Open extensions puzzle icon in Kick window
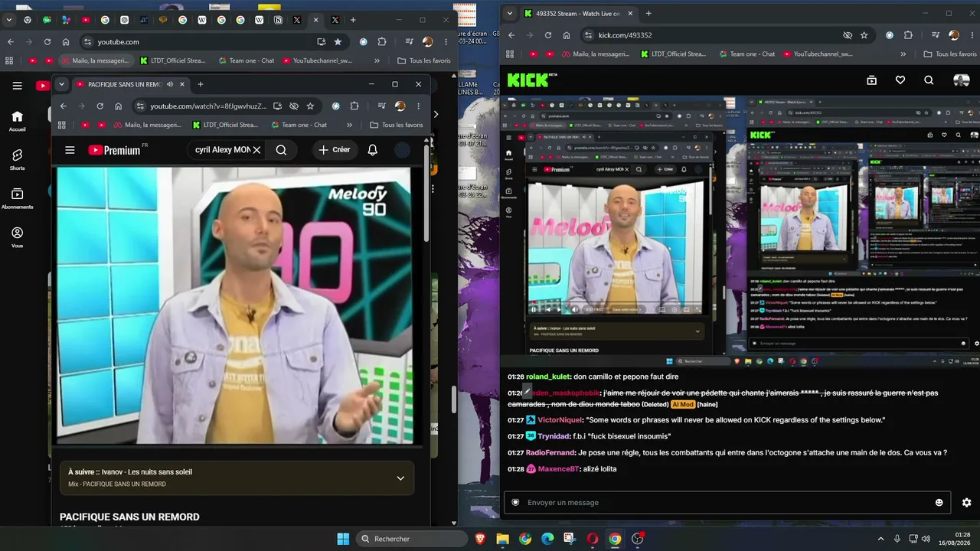The image size is (980, 551). [908, 35]
